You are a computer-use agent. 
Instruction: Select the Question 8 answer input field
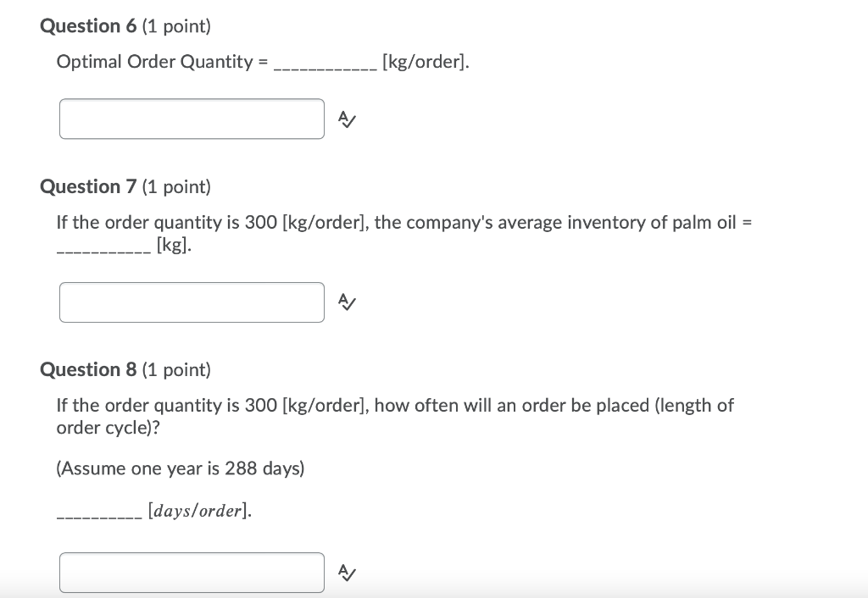tap(192, 573)
